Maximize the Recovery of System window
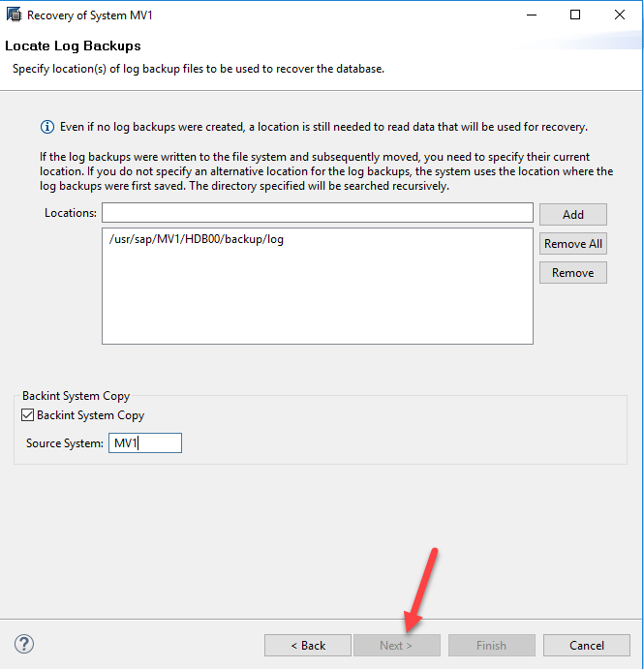 [x=575, y=15]
